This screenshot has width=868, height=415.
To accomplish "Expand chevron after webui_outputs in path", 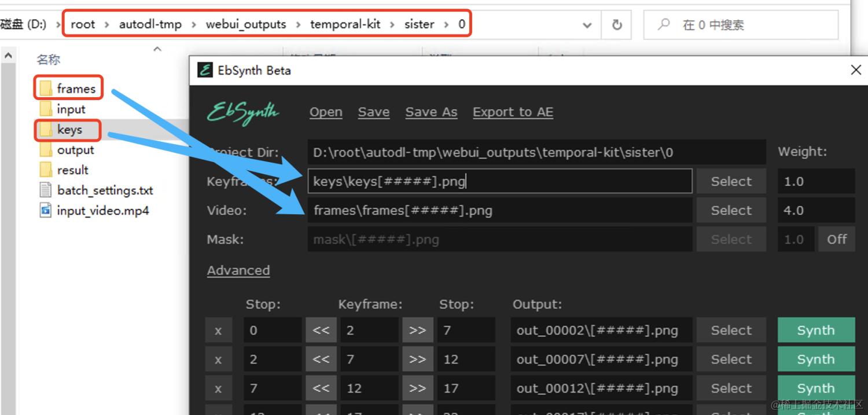I will [x=298, y=24].
